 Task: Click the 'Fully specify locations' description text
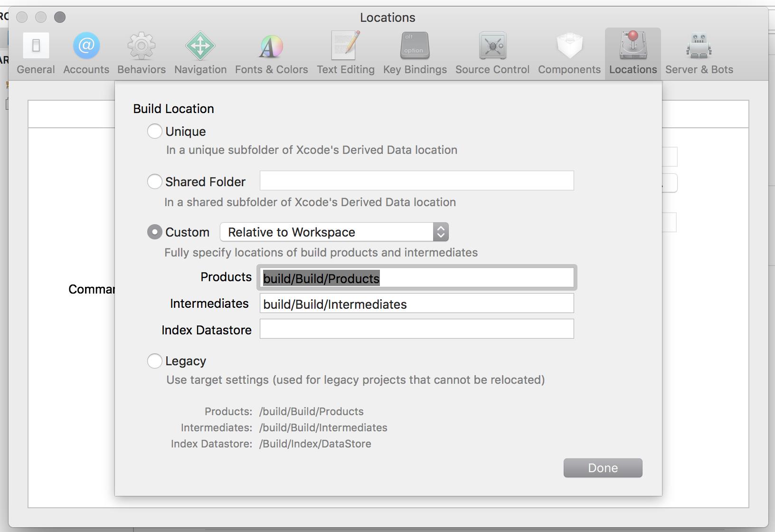[x=321, y=253]
